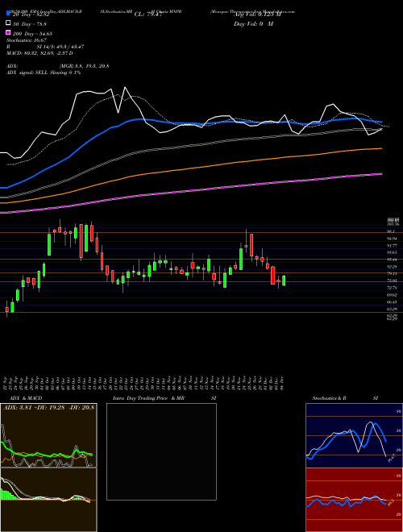Click the last green candlestick
The width and height of the screenshot is (403, 532).
pyautogui.click(x=284, y=281)
